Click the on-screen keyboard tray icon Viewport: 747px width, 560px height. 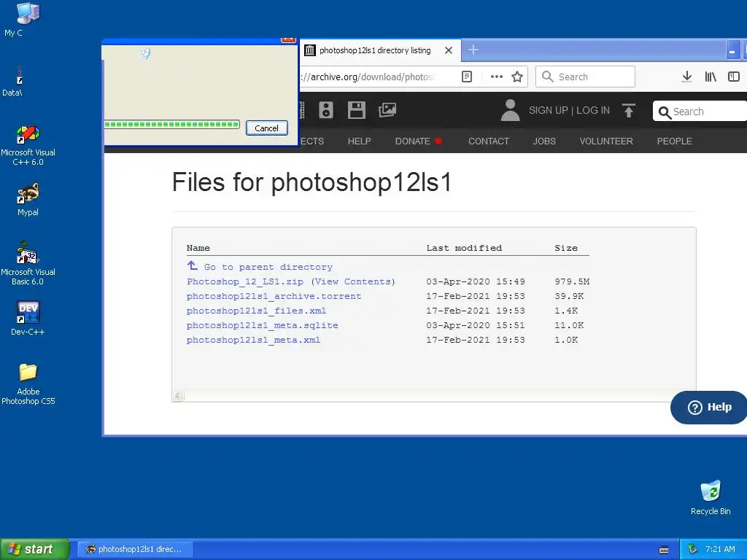pyautogui.click(x=664, y=550)
